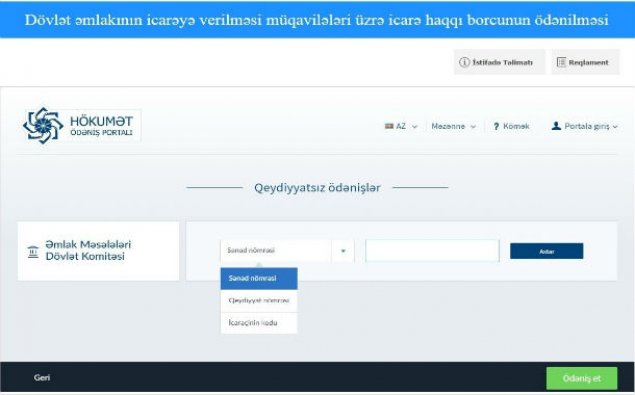Viewport: 635px width, 395px height.
Task: Open the AZ language dropdown
Action: click(x=401, y=126)
